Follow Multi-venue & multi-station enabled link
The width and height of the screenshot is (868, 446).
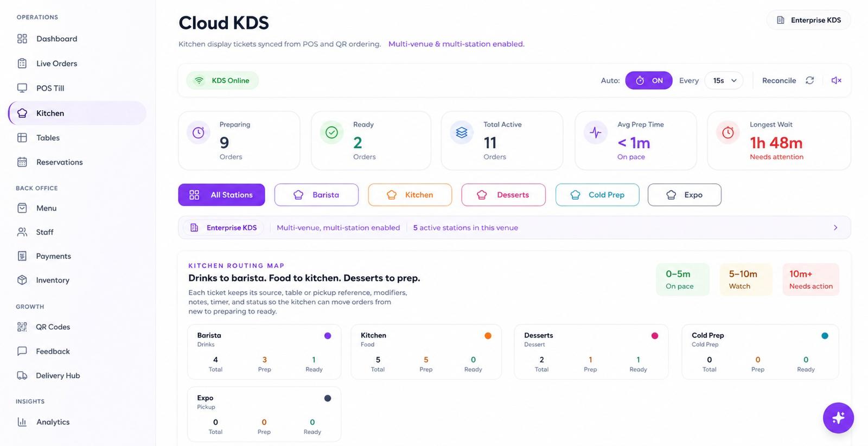[x=456, y=44]
